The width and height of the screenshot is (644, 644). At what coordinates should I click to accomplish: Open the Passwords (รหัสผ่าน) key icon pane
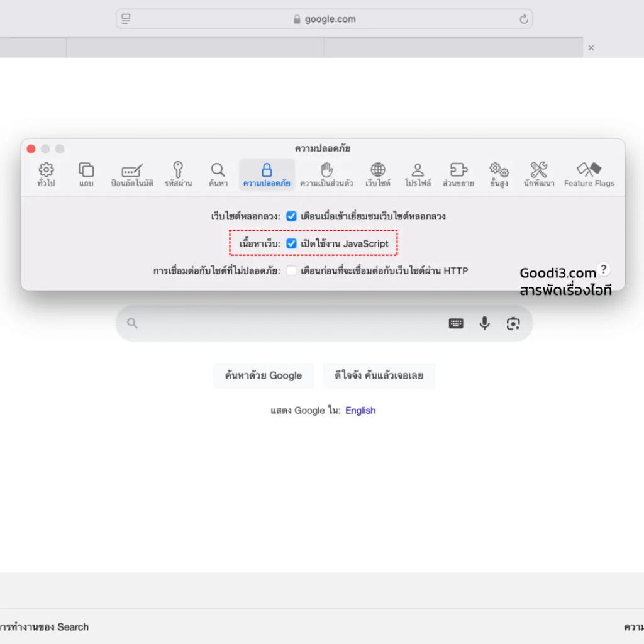pos(178,175)
